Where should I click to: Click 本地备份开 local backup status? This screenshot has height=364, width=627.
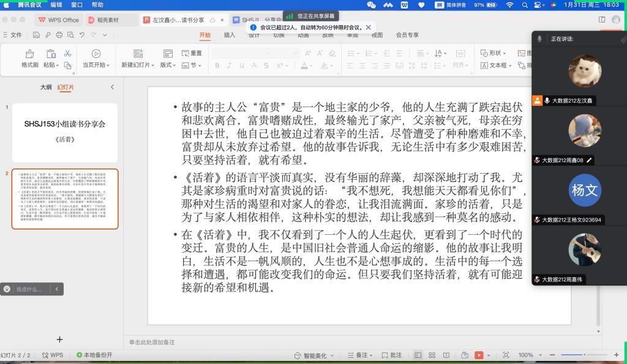tap(94, 355)
